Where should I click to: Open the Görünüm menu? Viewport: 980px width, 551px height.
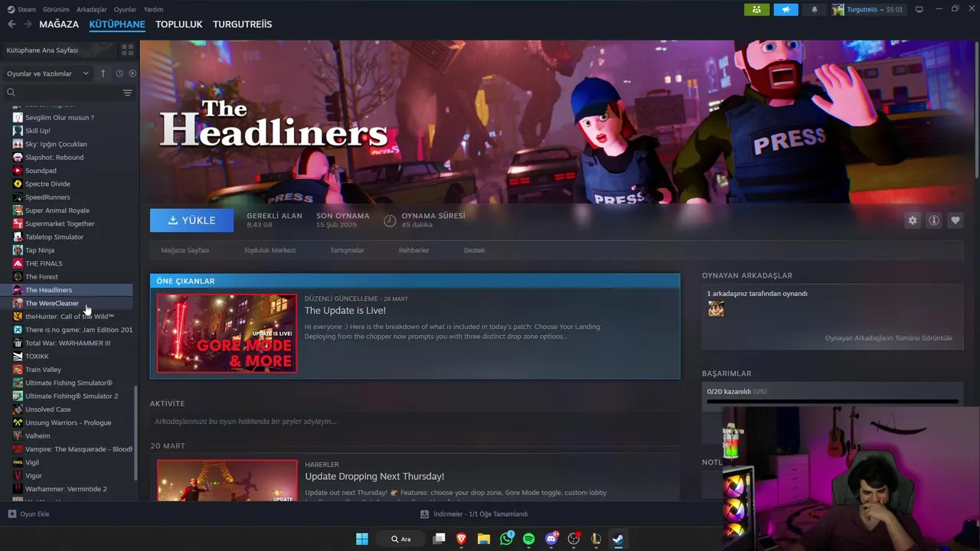[56, 9]
